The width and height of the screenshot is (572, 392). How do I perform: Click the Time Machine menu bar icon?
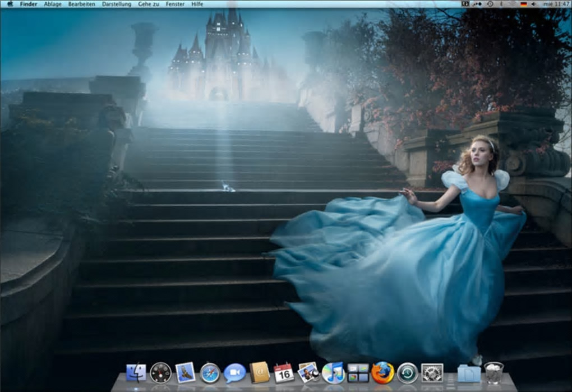click(x=490, y=4)
